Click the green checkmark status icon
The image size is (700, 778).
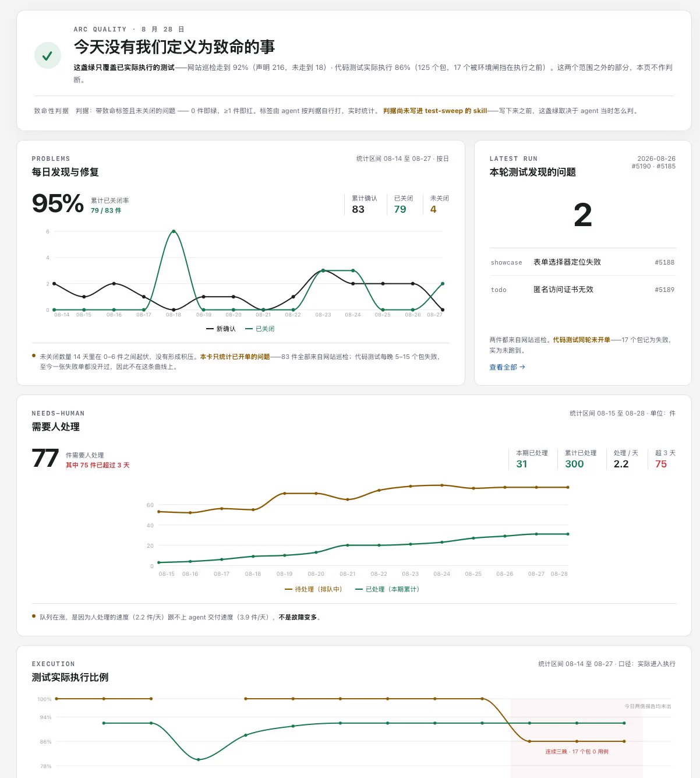[x=48, y=55]
